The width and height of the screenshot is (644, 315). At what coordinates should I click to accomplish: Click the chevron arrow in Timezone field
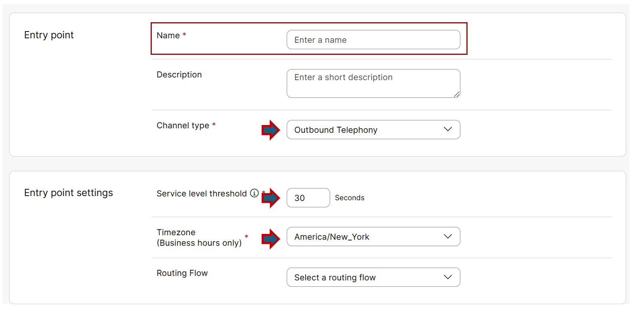tap(447, 236)
